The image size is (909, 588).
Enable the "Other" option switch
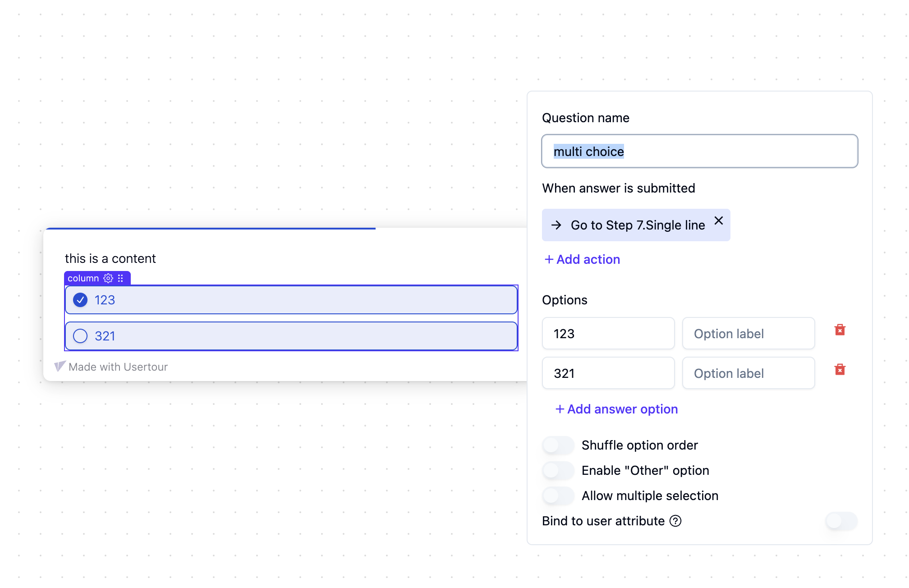pyautogui.click(x=558, y=470)
